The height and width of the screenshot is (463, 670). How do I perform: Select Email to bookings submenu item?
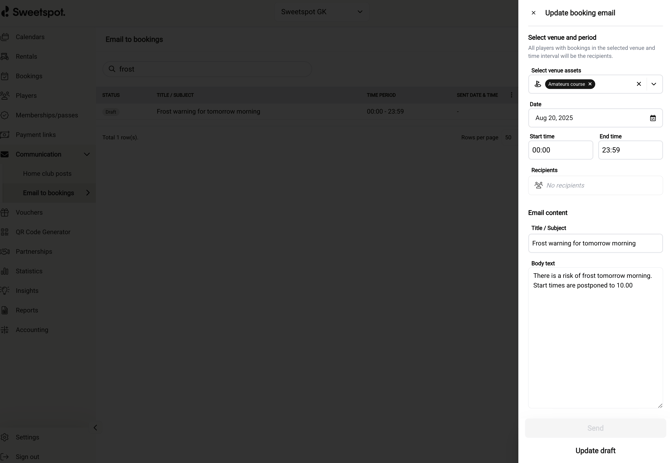(x=48, y=193)
